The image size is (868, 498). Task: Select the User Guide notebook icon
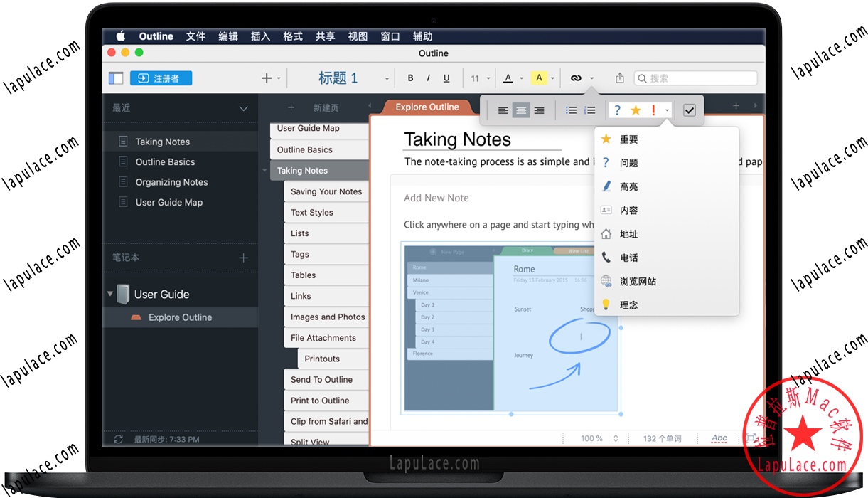[x=123, y=294]
